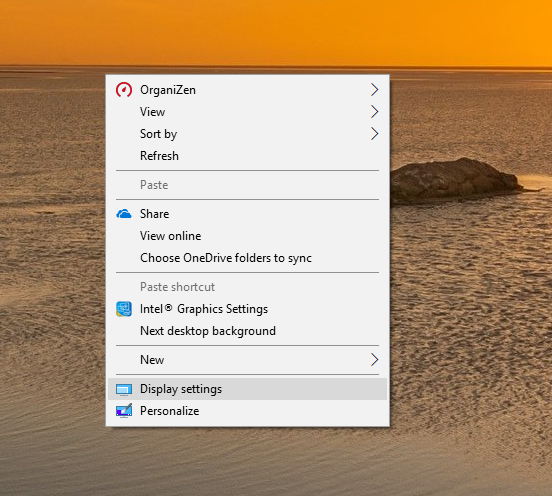552x496 pixels.
Task: Click the blue OneDrive cloud icon
Action: [124, 214]
